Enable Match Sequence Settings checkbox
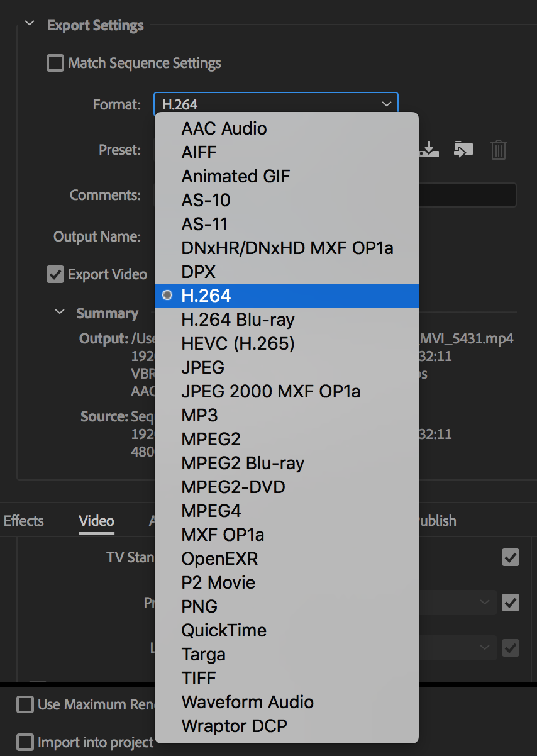This screenshot has height=756, width=537. [x=56, y=64]
